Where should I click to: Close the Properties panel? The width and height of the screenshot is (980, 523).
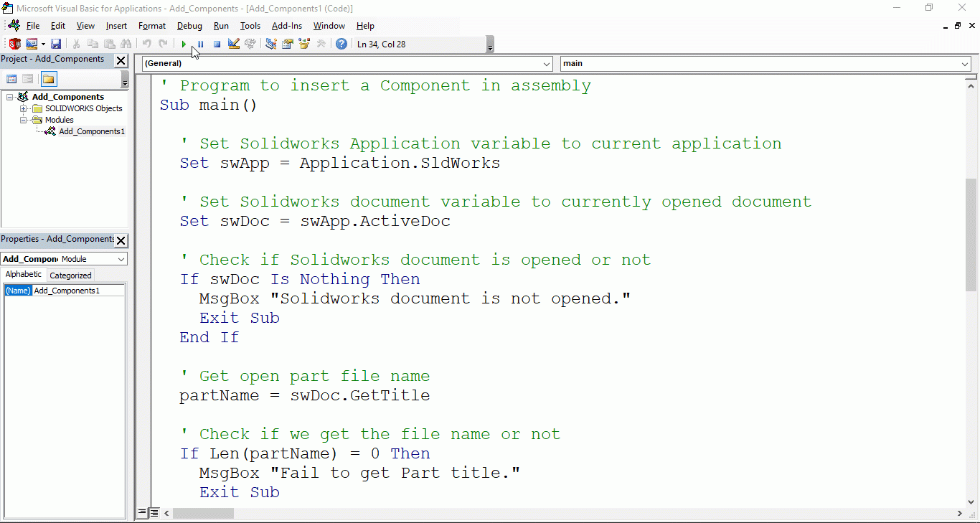(x=121, y=240)
